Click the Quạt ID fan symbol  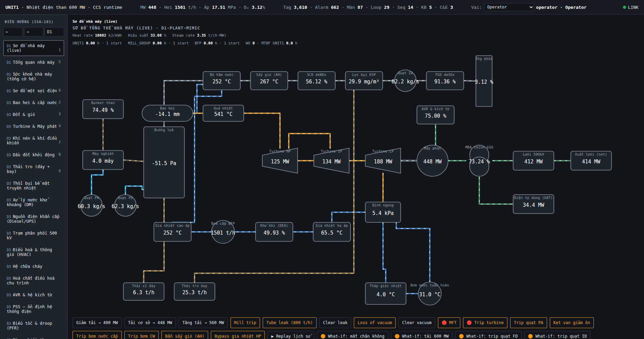tap(405, 81)
